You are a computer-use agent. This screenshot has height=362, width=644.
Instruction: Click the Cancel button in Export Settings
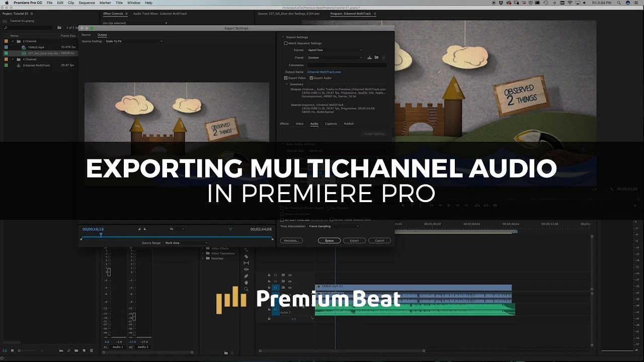click(379, 241)
